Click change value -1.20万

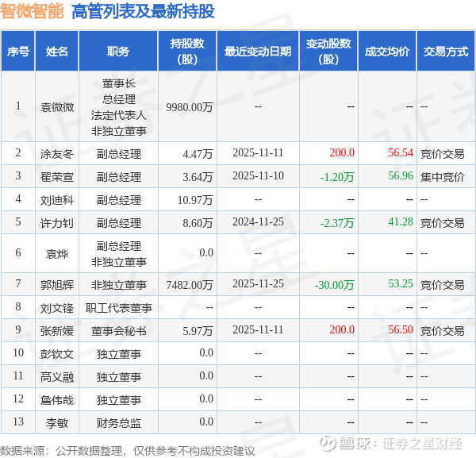(337, 177)
